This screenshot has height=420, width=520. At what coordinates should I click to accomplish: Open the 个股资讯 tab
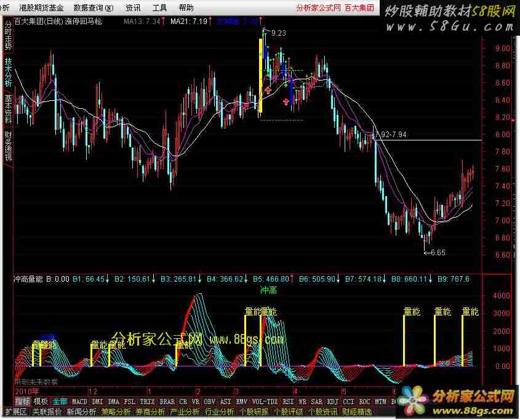pyautogui.click(x=322, y=412)
